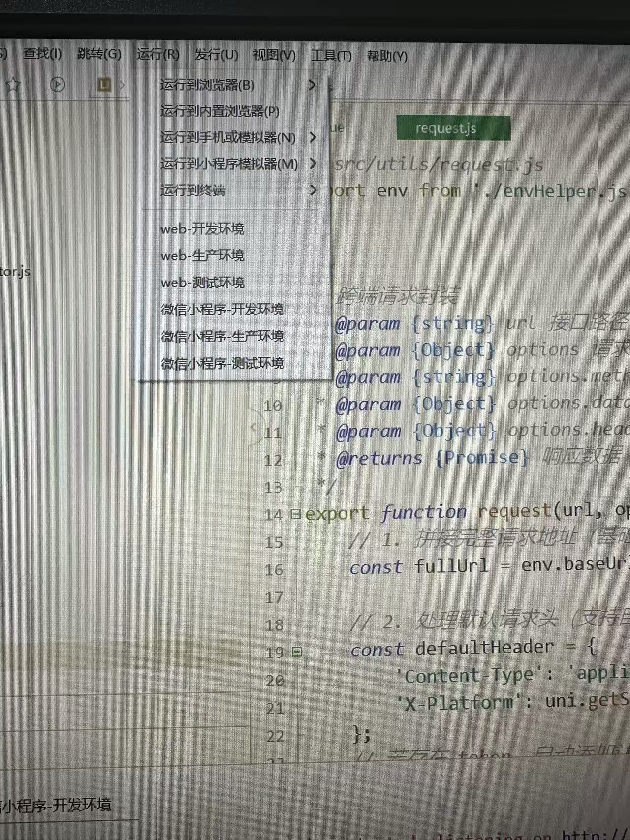Run the 微信小程序-生产环境 configuration
This screenshot has height=840, width=630.
tap(222, 337)
